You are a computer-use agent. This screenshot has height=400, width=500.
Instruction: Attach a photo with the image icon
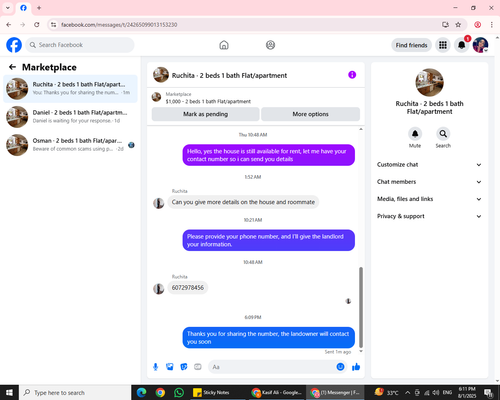[170, 367]
